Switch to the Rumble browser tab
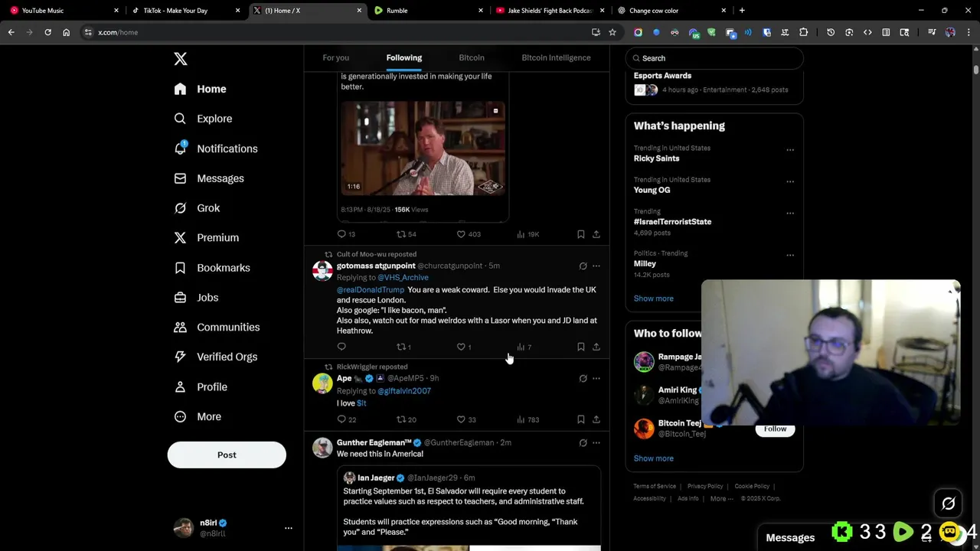 [429, 11]
